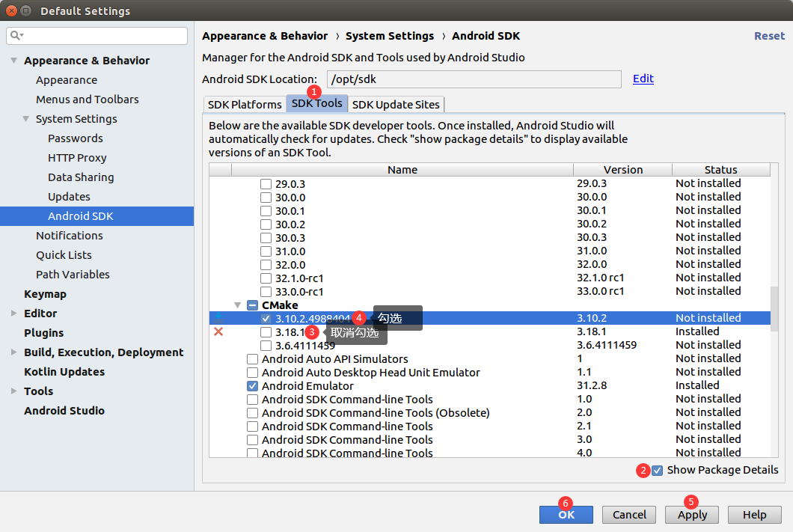793x532 pixels.
Task: Select Updates settings item
Action: (x=69, y=197)
